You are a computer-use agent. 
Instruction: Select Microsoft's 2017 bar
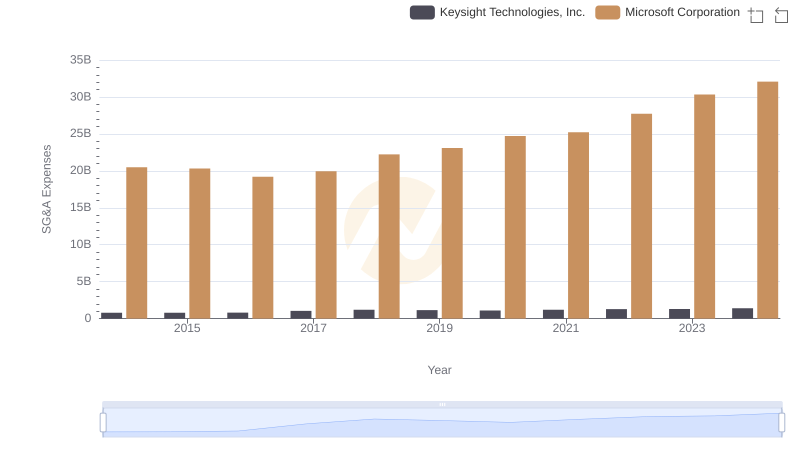pos(326,245)
